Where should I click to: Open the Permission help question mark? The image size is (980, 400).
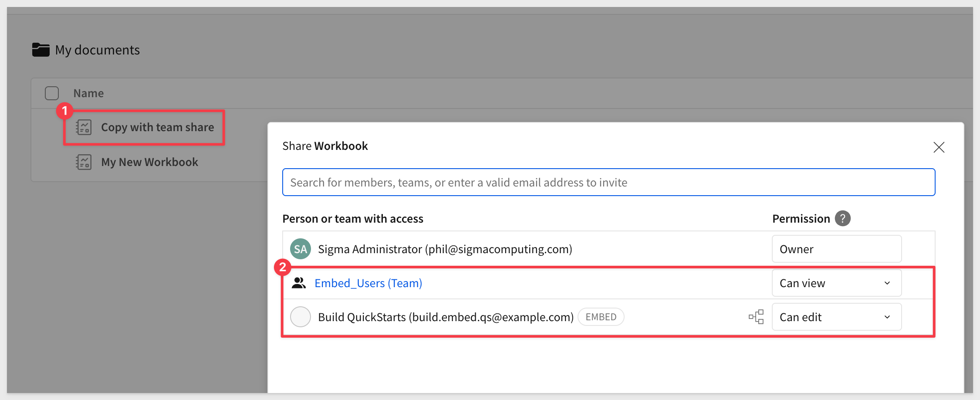[842, 218]
